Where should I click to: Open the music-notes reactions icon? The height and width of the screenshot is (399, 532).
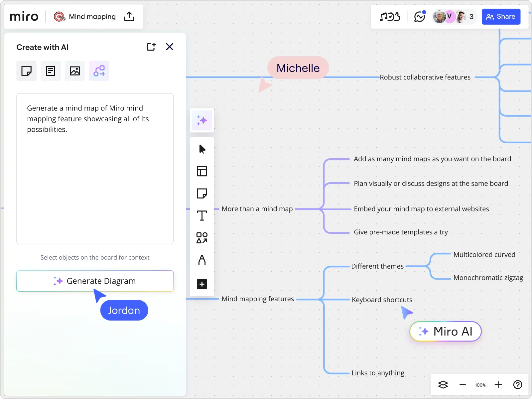pyautogui.click(x=390, y=17)
